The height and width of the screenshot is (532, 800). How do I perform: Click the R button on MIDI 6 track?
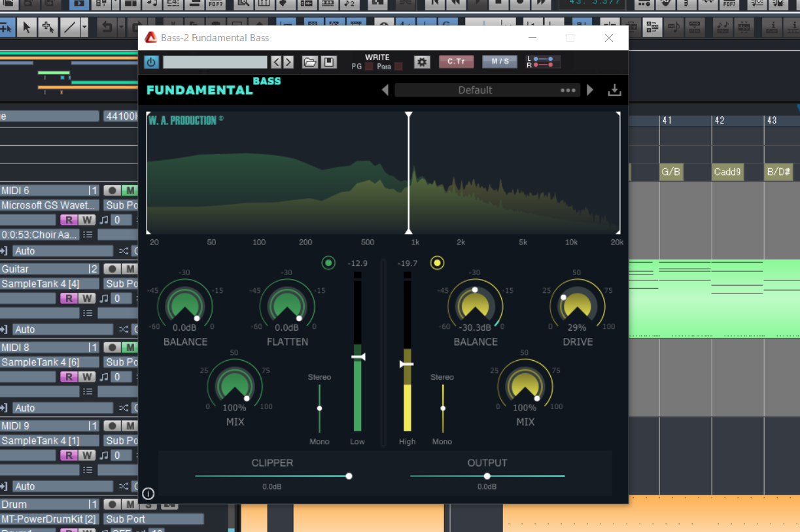coord(69,220)
